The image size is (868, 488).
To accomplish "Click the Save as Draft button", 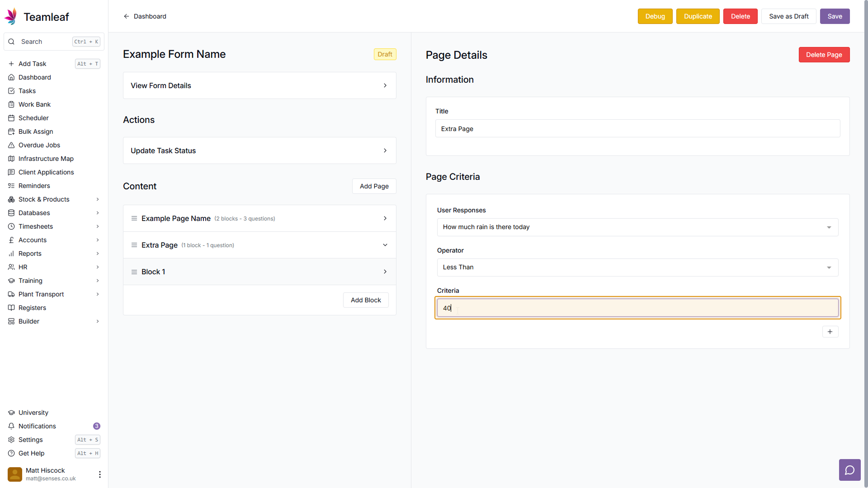I will click(788, 16).
